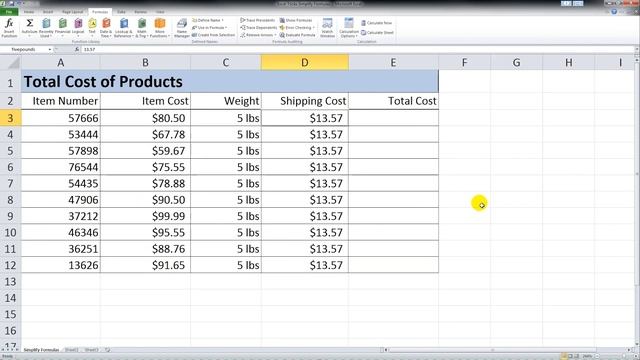Open the Logical functions book icon
The height and width of the screenshot is (360, 640).
pos(78,28)
